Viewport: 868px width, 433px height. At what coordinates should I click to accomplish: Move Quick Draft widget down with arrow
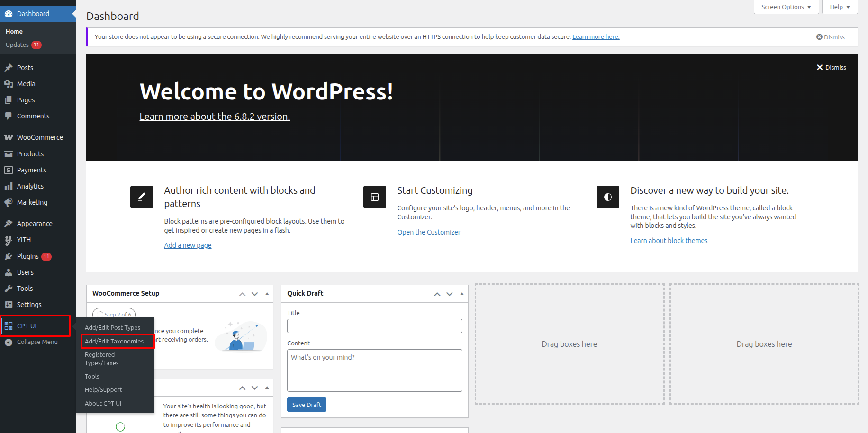click(x=450, y=294)
